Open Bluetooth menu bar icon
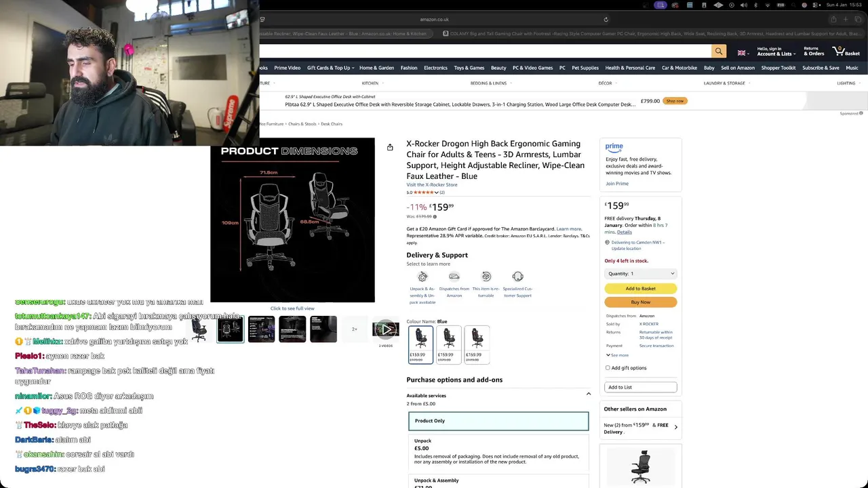 click(757, 5)
